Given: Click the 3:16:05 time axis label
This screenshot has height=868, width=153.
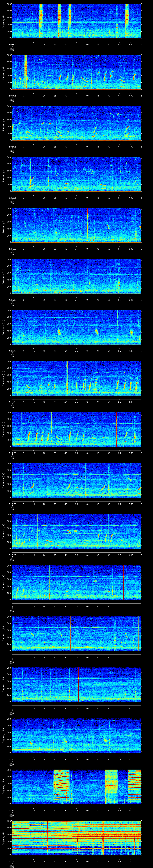Looking at the screenshot, I should pyautogui.click(x=12, y=708).
